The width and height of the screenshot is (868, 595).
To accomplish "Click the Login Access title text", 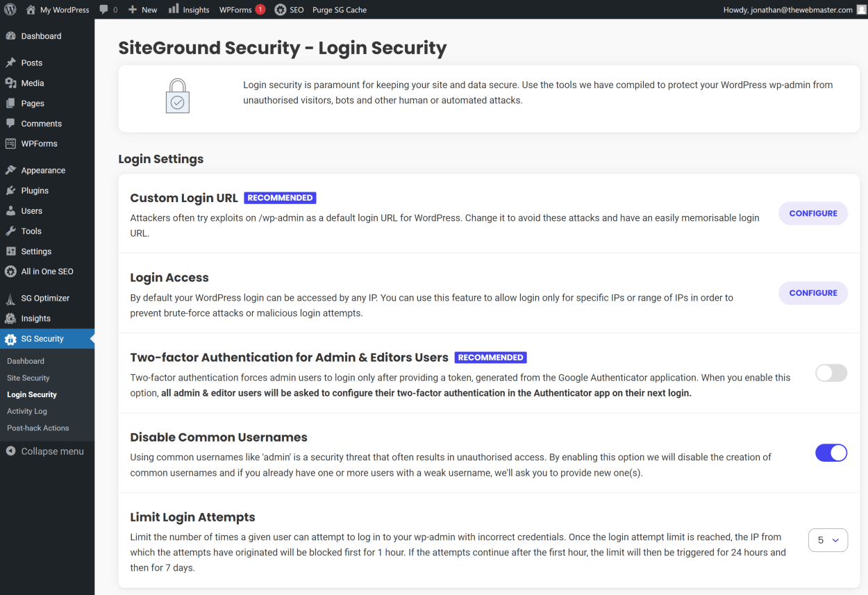I will click(x=169, y=278).
